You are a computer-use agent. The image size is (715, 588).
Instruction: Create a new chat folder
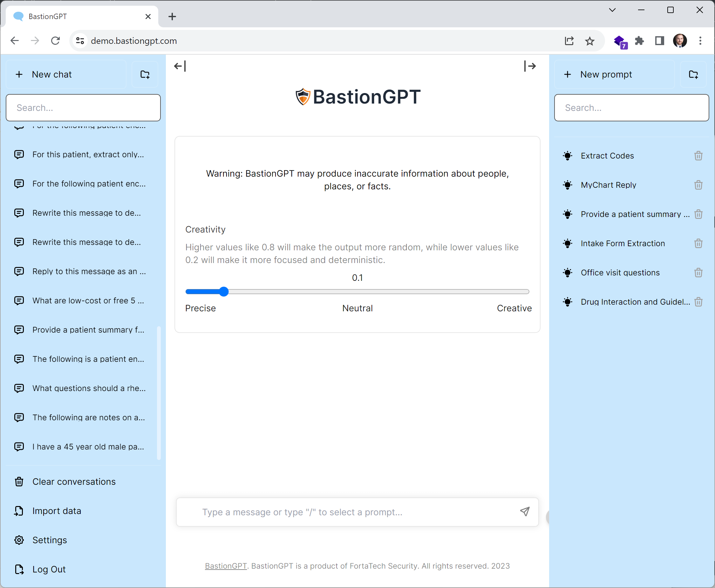tap(145, 75)
